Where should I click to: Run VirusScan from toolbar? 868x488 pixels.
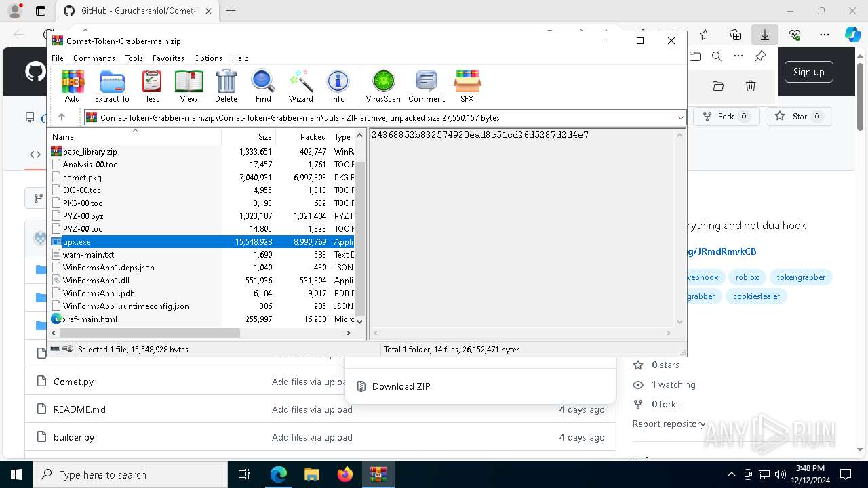pyautogui.click(x=383, y=86)
